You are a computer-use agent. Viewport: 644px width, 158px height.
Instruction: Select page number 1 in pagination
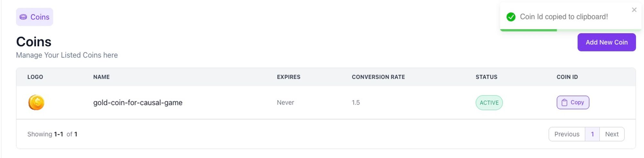592,134
